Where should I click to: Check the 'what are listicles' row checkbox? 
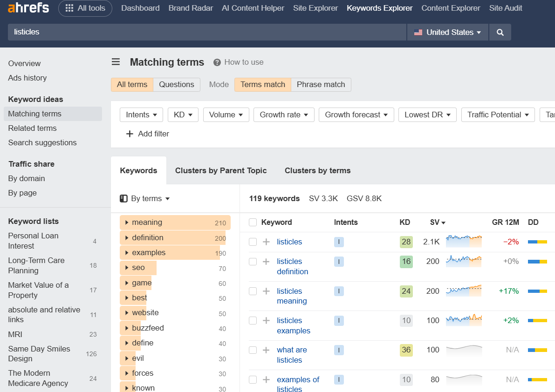click(x=253, y=350)
